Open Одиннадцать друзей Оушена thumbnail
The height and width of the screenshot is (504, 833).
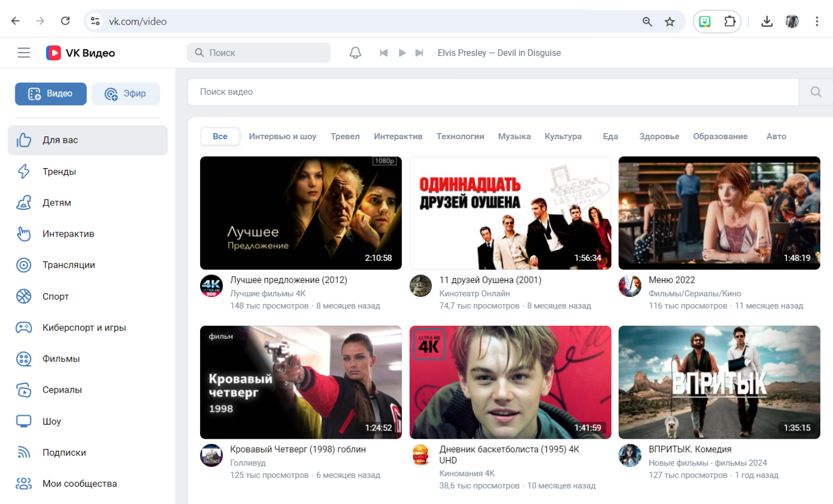(x=510, y=213)
